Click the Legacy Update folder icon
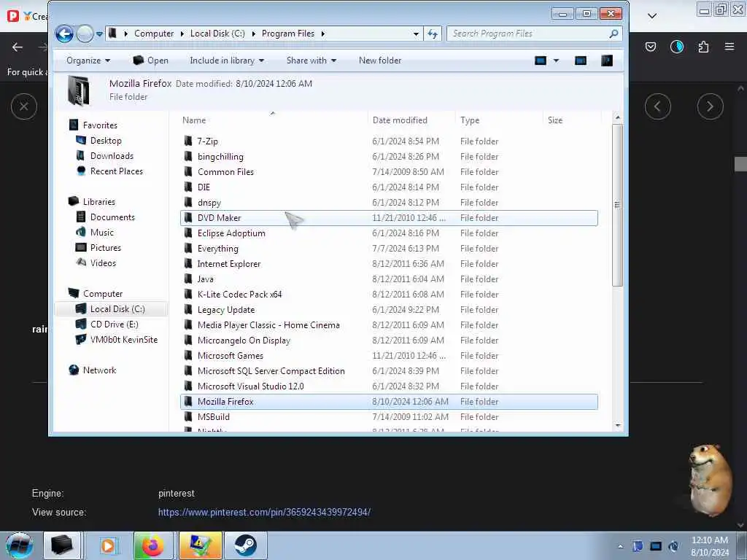747x560 pixels. point(188,309)
